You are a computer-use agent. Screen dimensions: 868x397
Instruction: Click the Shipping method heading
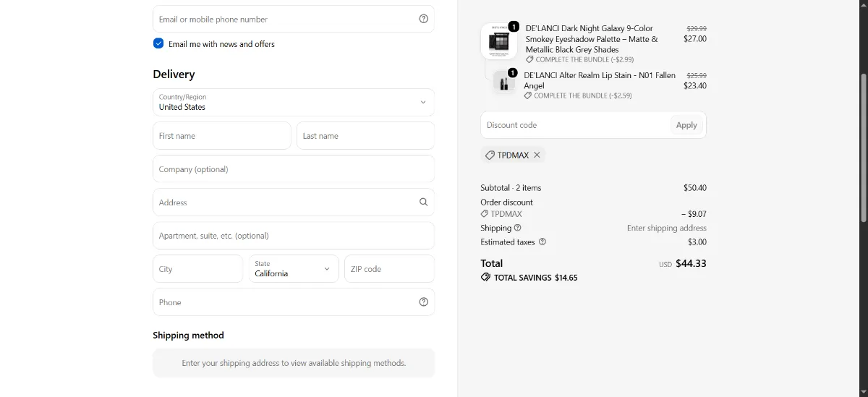click(x=188, y=336)
